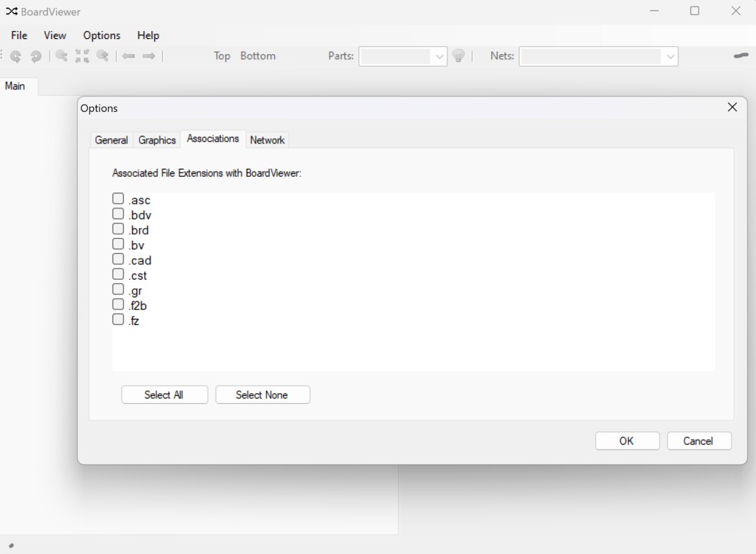This screenshot has width=756, height=554.
Task: Switch to the Graphics tab
Action: click(157, 140)
